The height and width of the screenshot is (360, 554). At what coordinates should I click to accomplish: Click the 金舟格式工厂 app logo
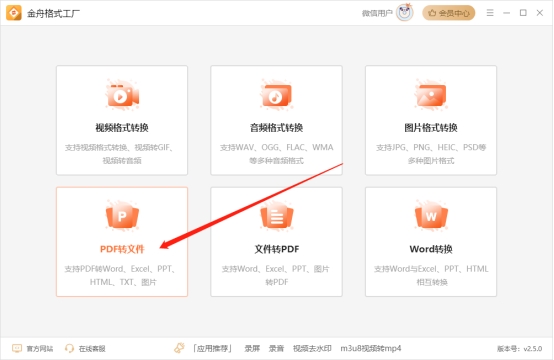14,13
